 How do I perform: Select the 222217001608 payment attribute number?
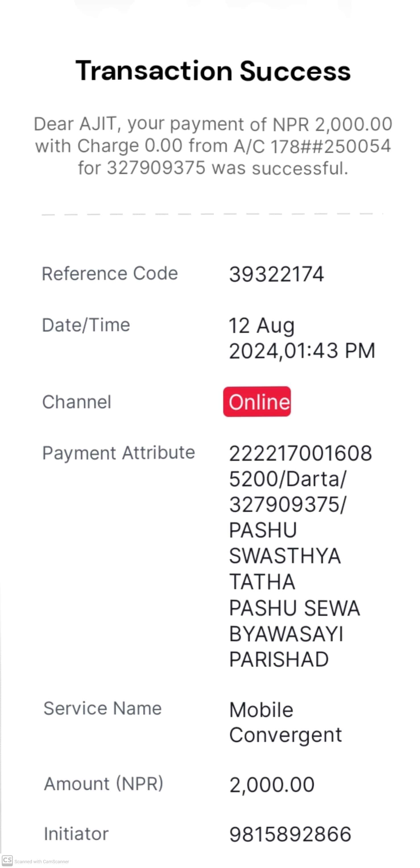tap(301, 453)
